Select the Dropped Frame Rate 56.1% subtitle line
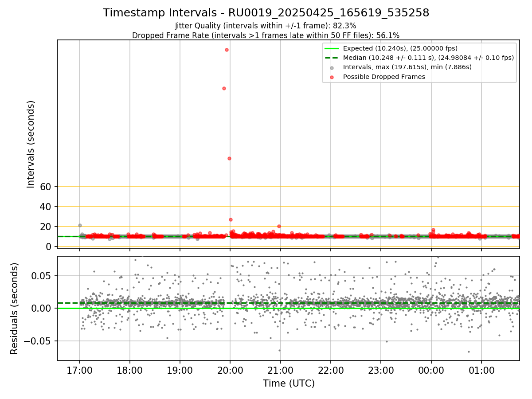 (266, 35)
